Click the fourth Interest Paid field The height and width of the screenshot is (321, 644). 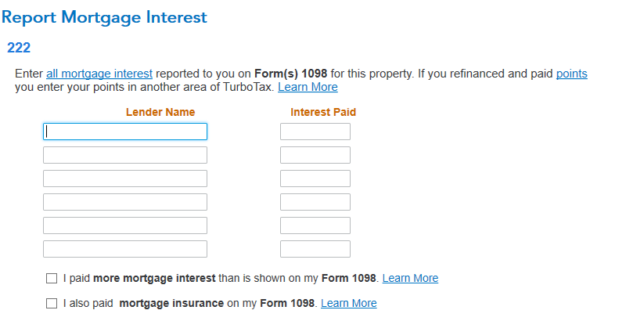(x=315, y=202)
